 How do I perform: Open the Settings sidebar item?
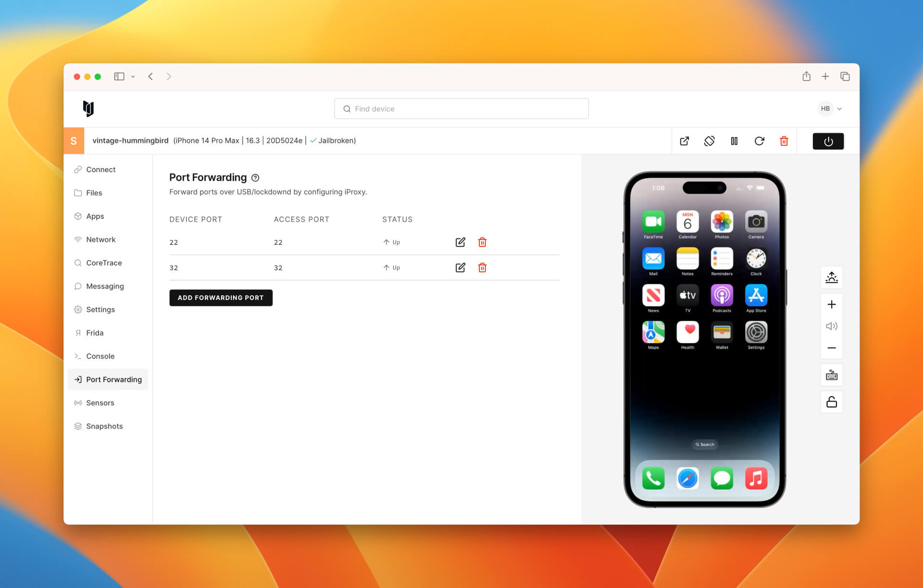(108, 310)
